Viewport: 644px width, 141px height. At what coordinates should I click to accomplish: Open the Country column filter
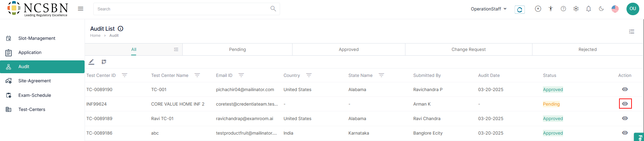[309, 75]
